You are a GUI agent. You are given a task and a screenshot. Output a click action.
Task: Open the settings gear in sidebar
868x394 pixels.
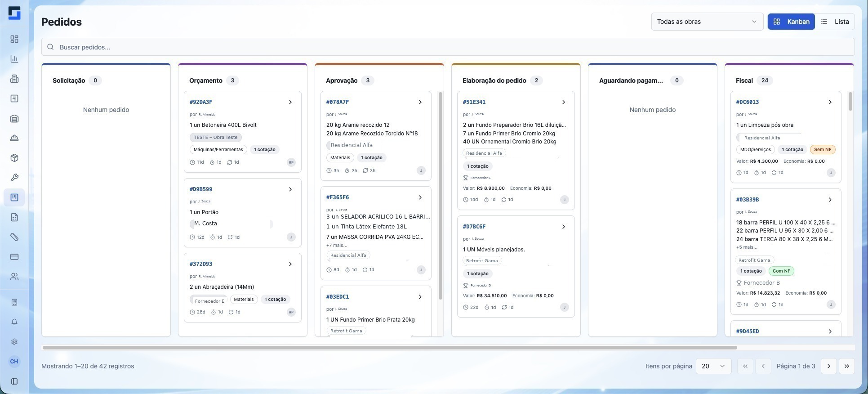tap(14, 342)
